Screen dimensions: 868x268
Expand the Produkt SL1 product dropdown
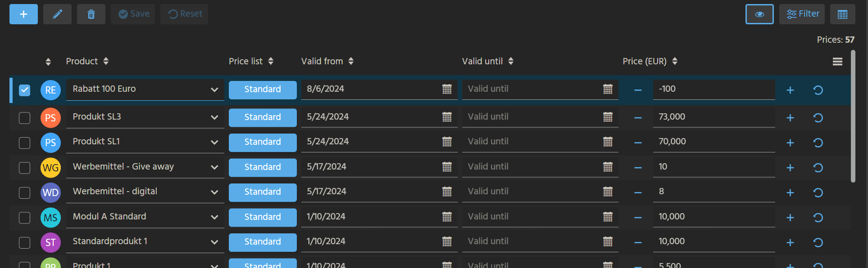coord(214,143)
